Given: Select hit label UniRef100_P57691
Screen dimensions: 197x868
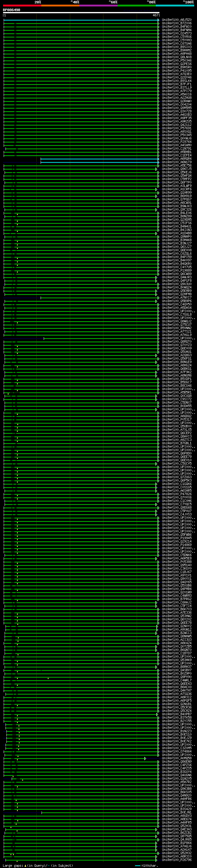Looking at the screenshot, I should coord(177,128).
